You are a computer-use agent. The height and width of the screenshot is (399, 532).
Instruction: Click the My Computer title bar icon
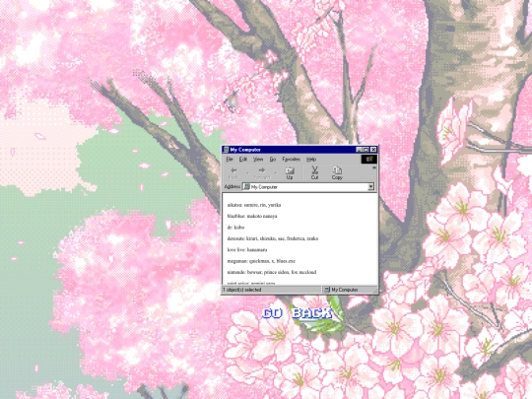[x=226, y=150]
